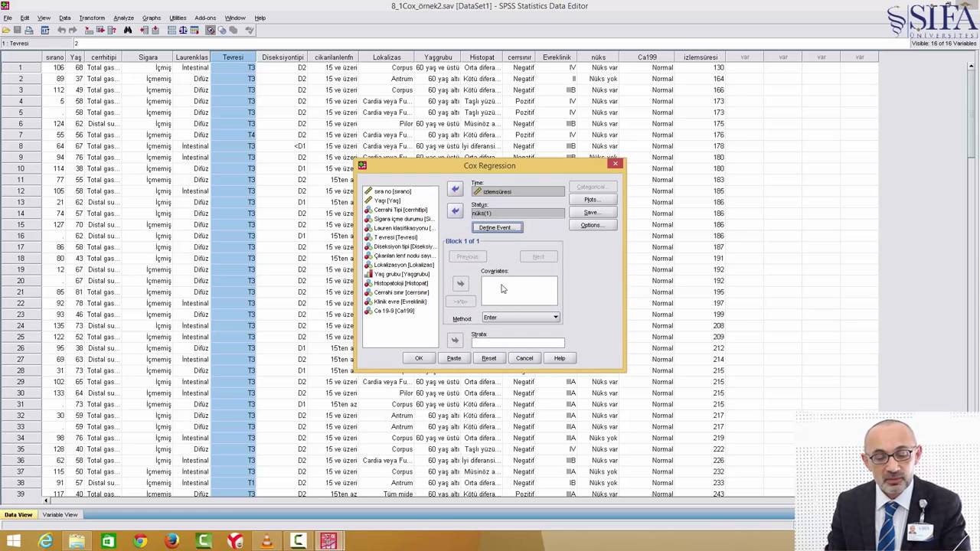The height and width of the screenshot is (551, 980).
Task: Click the Plots button in Cox Regression
Action: click(x=593, y=200)
